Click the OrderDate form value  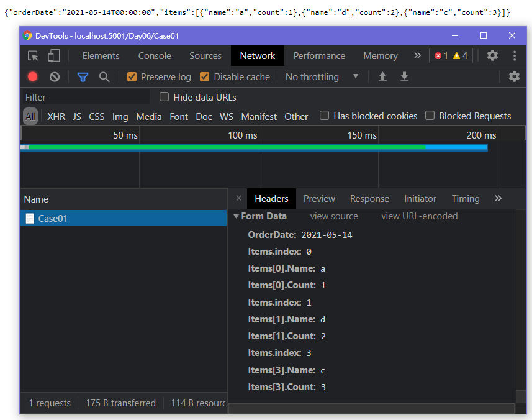327,235
